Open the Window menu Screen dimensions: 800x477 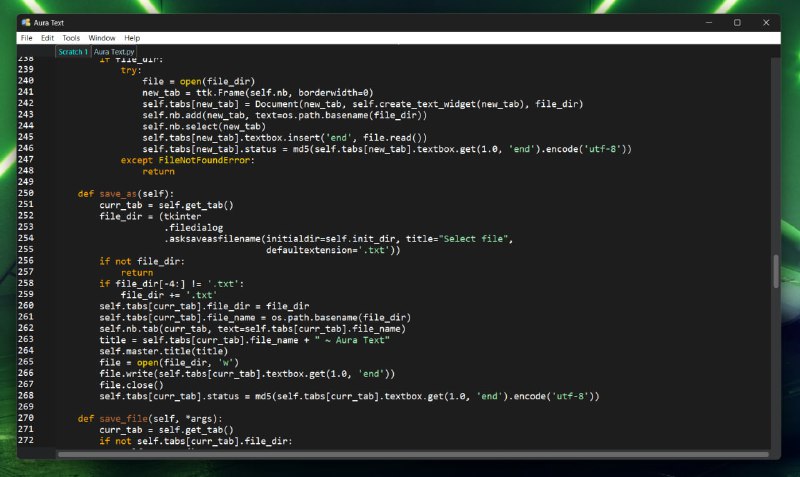point(102,38)
